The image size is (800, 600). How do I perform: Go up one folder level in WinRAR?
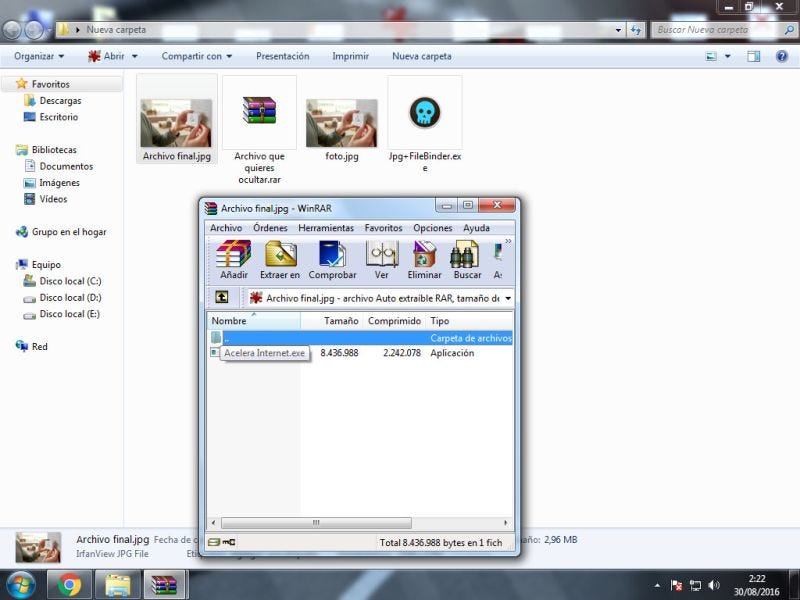tap(222, 297)
